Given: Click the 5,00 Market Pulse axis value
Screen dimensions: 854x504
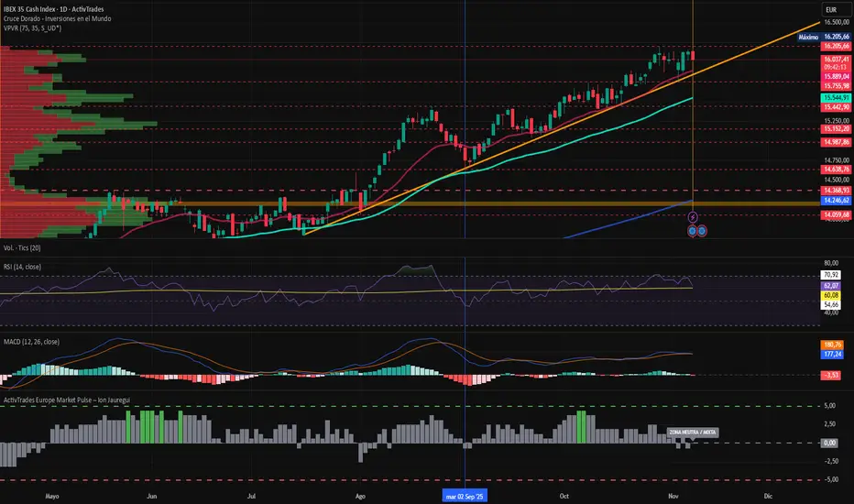Looking at the screenshot, I should click(x=830, y=406).
